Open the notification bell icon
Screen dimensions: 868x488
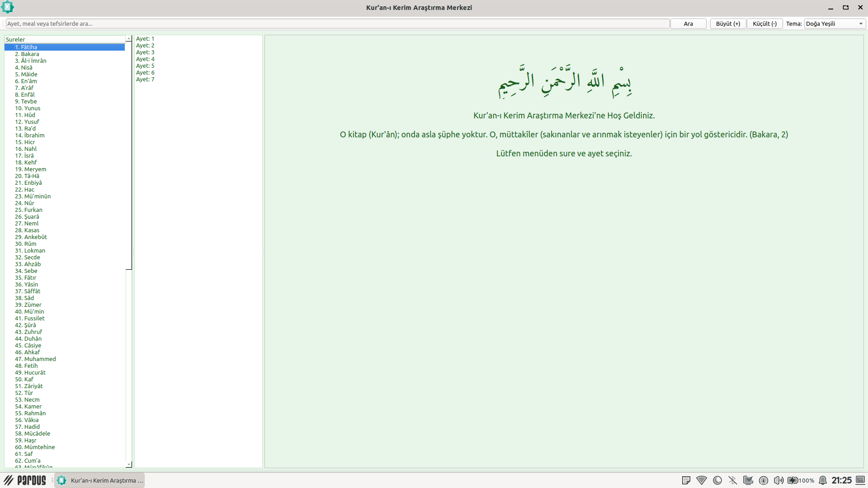pyautogui.click(x=823, y=480)
